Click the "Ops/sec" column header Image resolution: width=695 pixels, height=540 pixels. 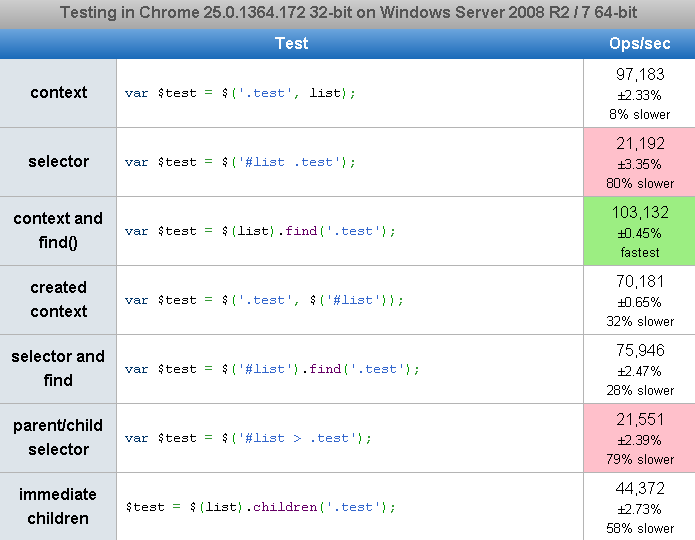[x=639, y=44]
